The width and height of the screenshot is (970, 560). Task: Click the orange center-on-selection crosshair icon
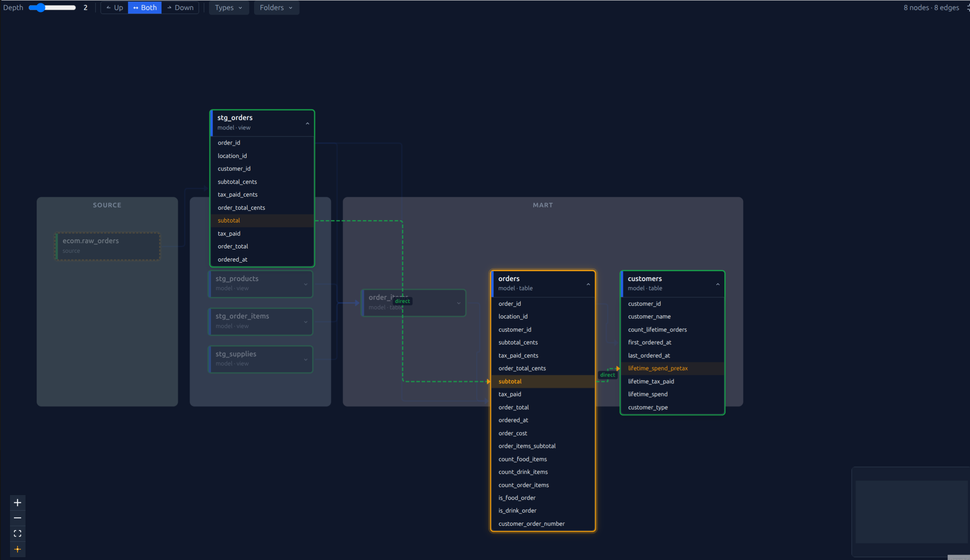tap(18, 549)
